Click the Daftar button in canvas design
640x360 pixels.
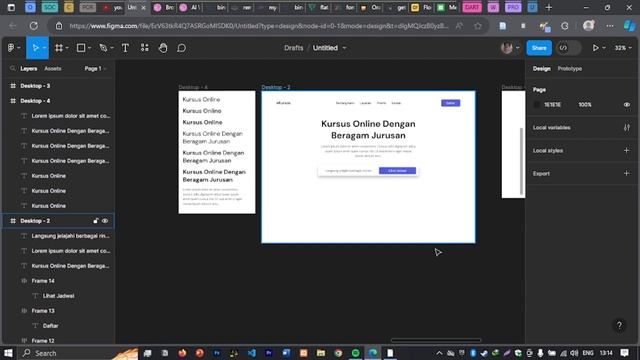pyautogui.click(x=451, y=103)
